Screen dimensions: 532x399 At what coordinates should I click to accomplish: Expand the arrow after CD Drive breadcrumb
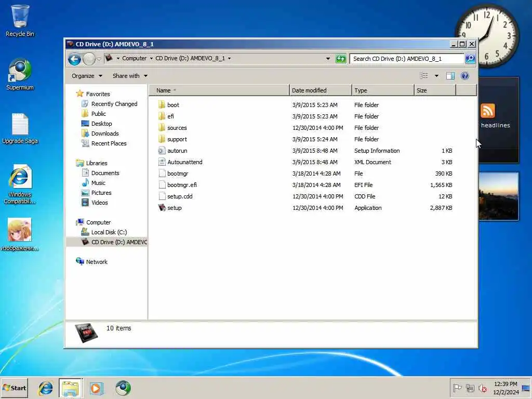[229, 58]
